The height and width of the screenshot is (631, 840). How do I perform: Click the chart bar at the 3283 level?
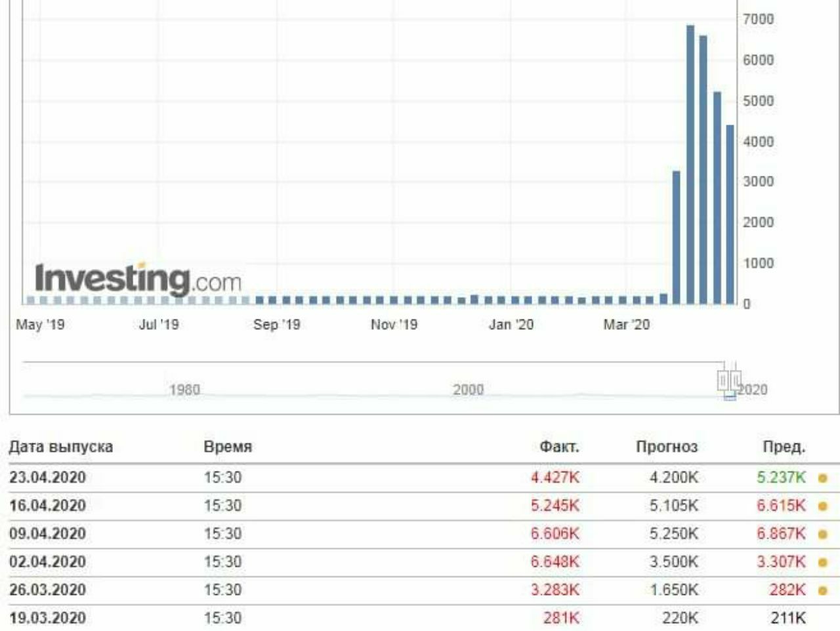point(677,237)
